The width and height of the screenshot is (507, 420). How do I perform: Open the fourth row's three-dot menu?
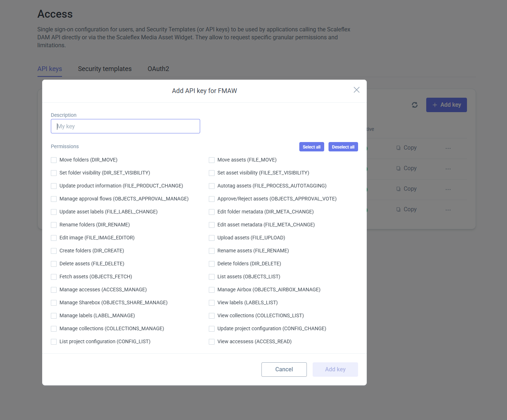point(448,210)
